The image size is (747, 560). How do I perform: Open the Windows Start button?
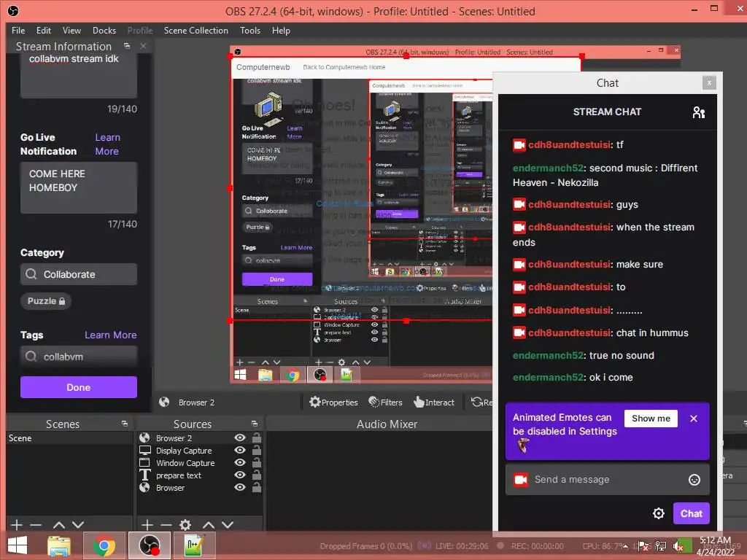tap(18, 545)
